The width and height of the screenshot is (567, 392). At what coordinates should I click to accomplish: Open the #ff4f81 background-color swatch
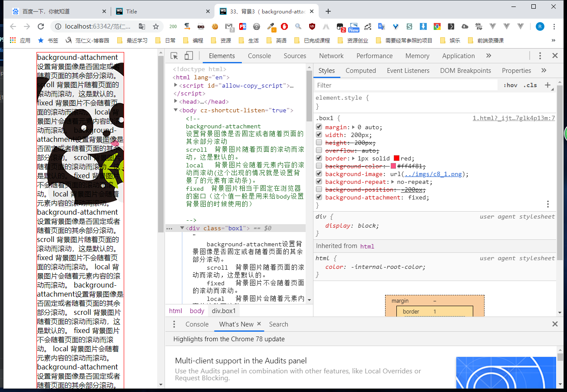[393, 166]
